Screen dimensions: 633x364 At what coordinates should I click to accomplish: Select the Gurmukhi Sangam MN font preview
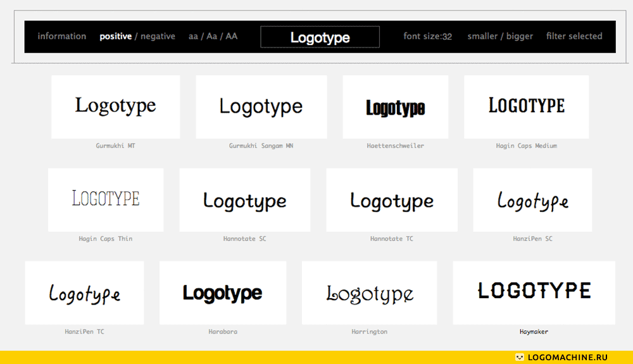tap(261, 107)
